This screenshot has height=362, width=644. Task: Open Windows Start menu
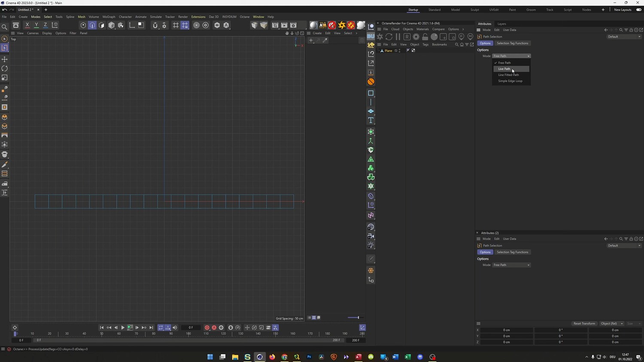210,357
